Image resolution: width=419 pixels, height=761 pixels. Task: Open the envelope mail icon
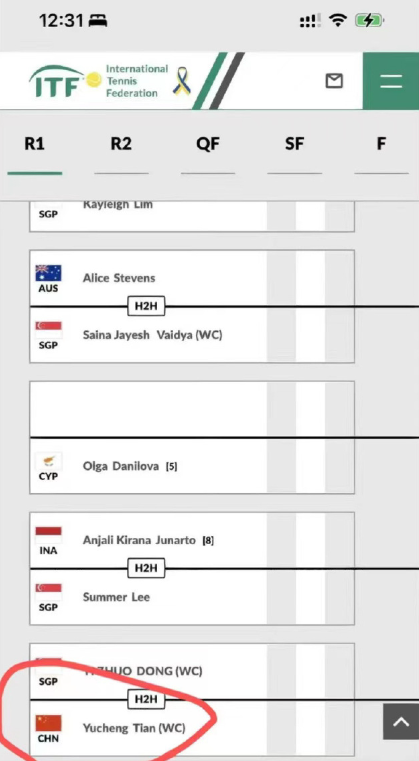coord(334,81)
